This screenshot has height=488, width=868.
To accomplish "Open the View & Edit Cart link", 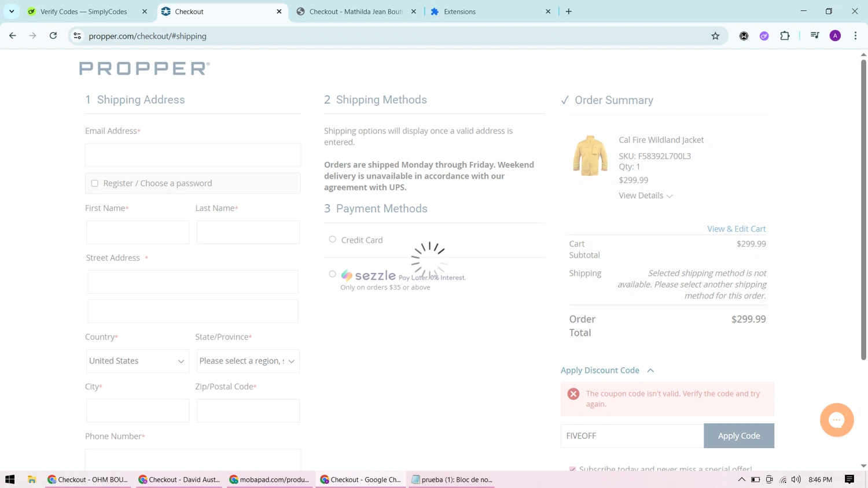I will pos(736,229).
